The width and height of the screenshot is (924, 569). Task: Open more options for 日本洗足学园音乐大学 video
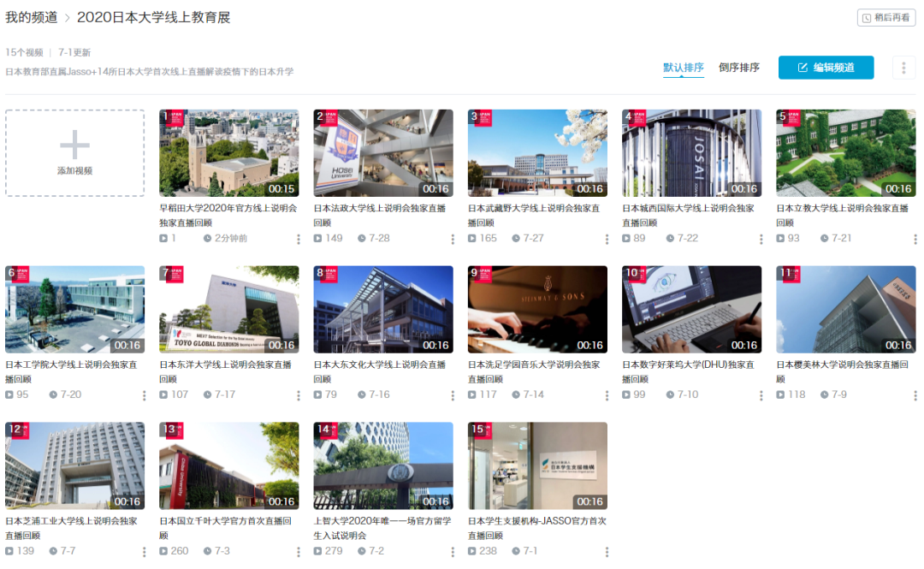607,395
